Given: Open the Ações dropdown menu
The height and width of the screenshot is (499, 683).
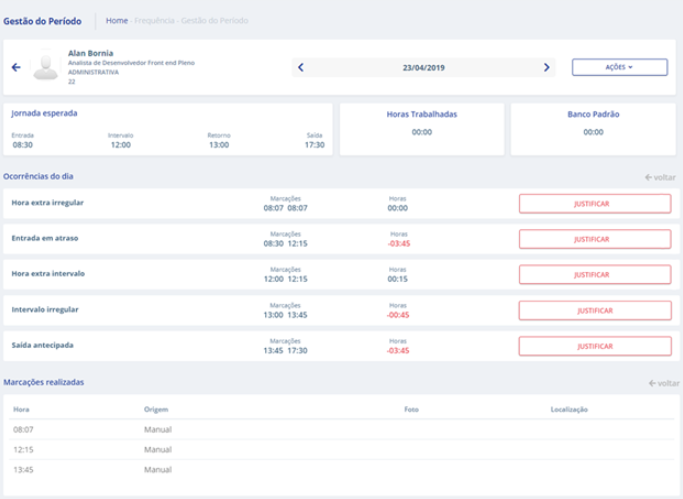Looking at the screenshot, I should click(x=620, y=67).
